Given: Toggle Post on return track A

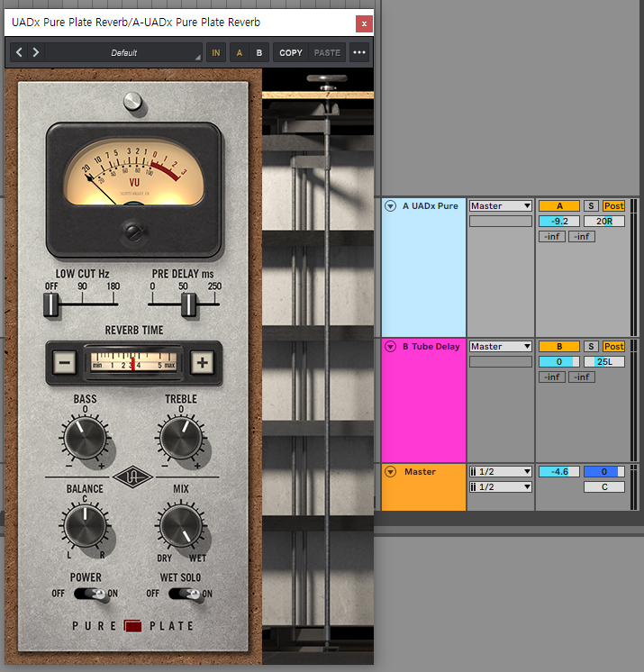Looking at the screenshot, I should tap(613, 205).
